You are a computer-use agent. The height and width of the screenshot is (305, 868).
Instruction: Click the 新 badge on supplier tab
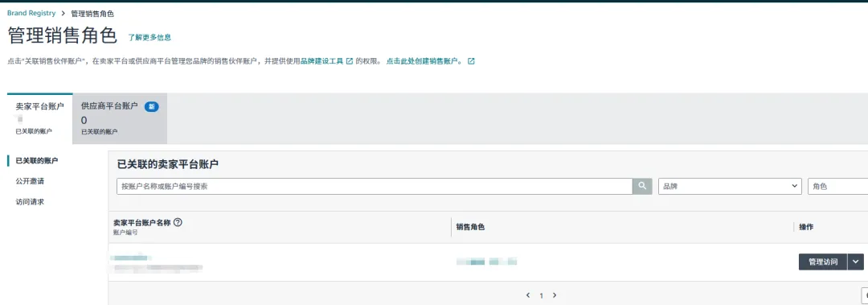pyautogui.click(x=152, y=107)
